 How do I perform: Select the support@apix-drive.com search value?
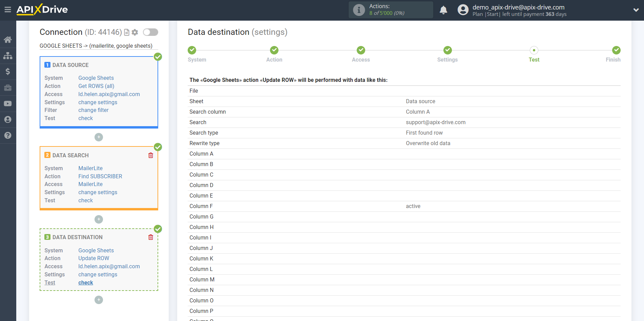coord(436,122)
